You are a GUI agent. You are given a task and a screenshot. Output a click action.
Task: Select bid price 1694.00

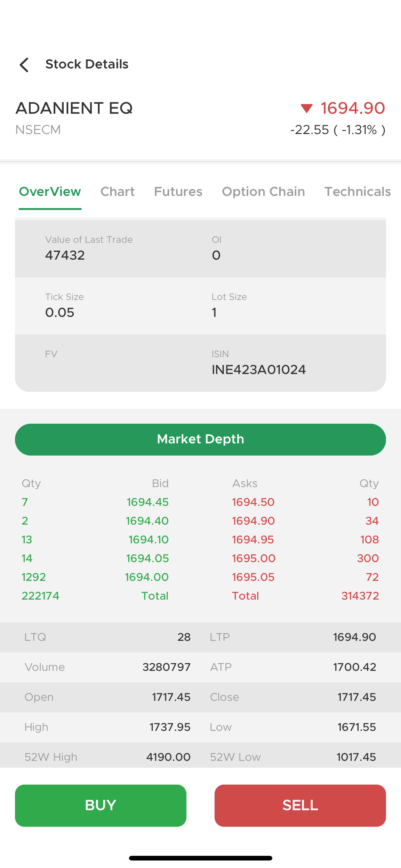pyautogui.click(x=147, y=577)
